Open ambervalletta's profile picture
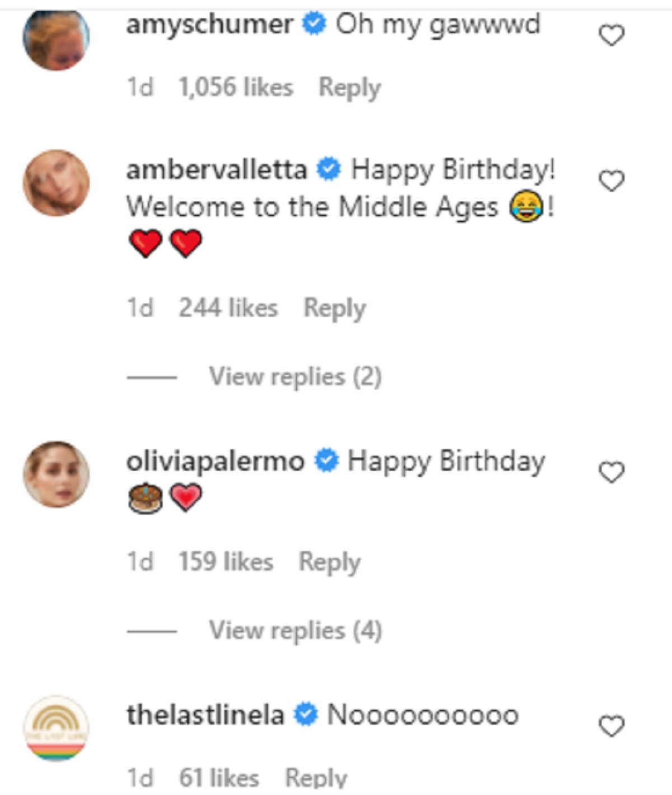 point(56,183)
